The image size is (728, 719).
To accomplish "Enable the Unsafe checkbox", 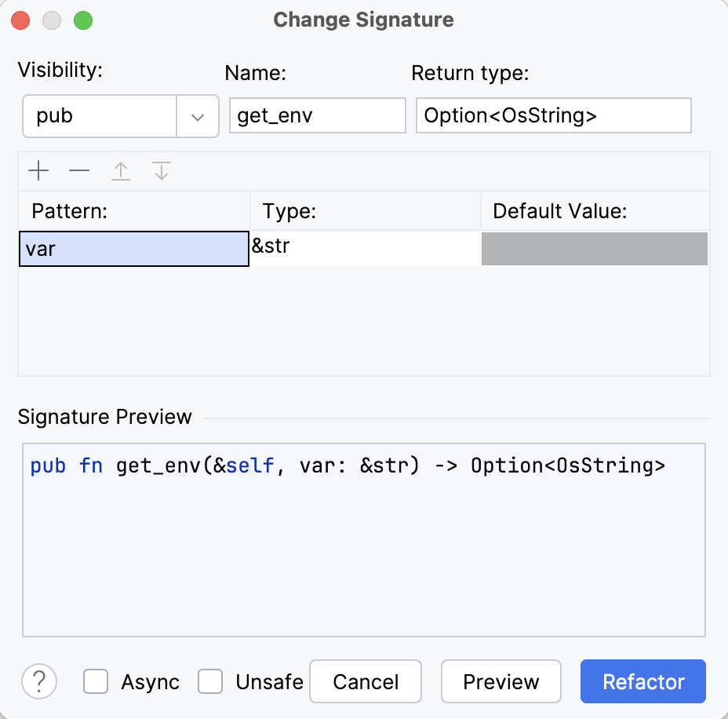I will (x=210, y=681).
